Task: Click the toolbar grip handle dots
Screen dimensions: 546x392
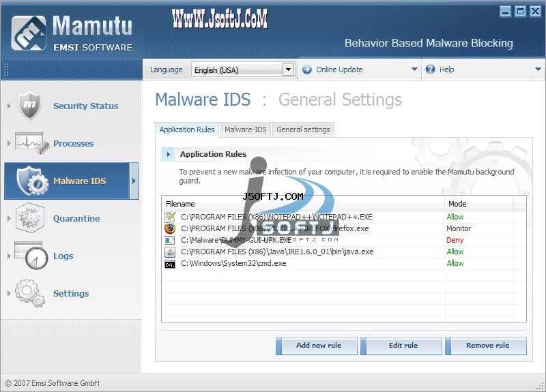Action: tap(6, 70)
